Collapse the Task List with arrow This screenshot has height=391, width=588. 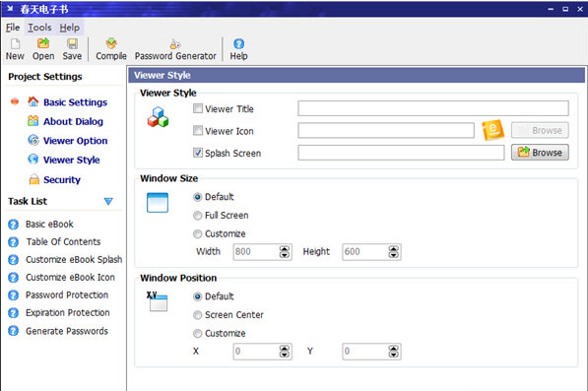tap(108, 202)
